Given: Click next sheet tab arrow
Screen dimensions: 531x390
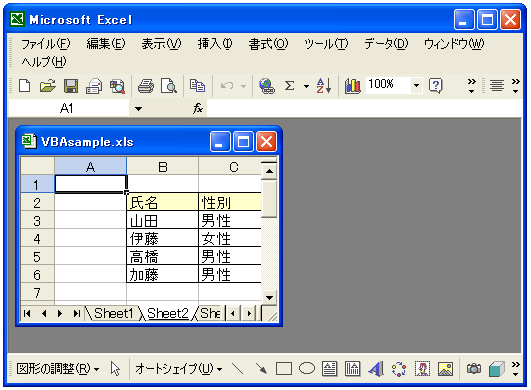Looking at the screenshot, I should pos(60,313).
